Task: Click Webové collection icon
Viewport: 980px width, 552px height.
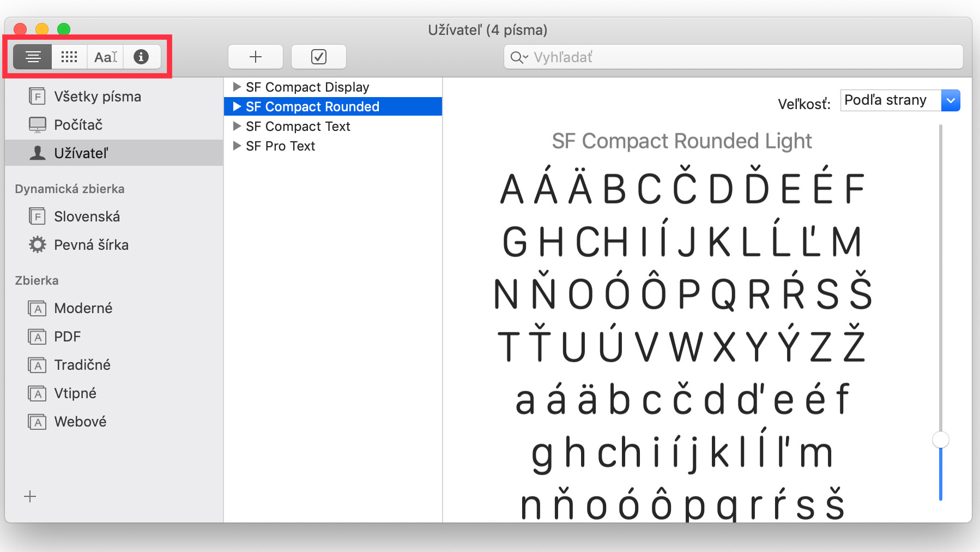Action: (x=37, y=422)
